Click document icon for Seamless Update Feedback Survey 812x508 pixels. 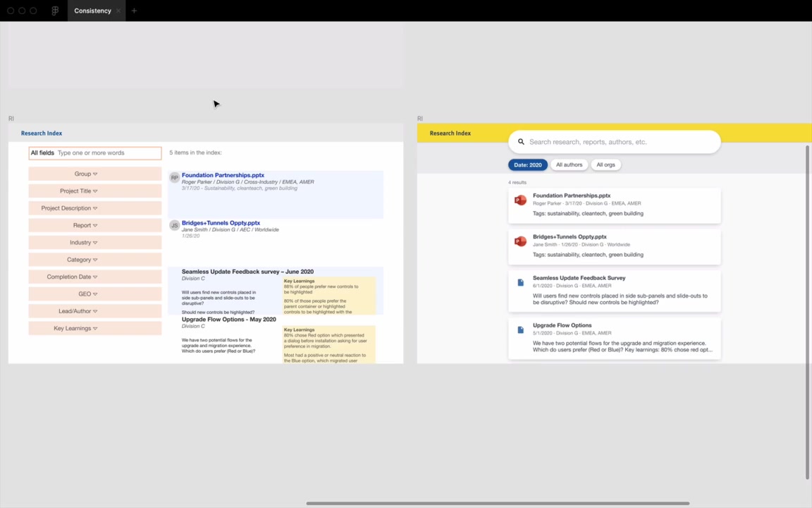(520, 282)
